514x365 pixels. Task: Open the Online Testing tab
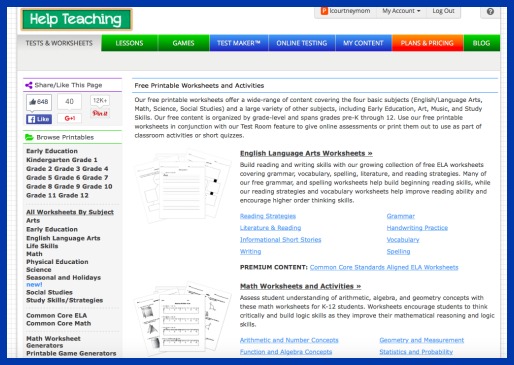click(302, 43)
